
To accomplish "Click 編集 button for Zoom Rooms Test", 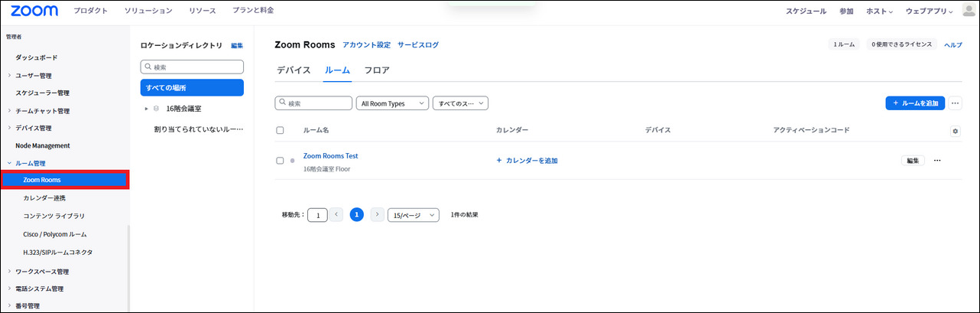I will pyautogui.click(x=913, y=161).
